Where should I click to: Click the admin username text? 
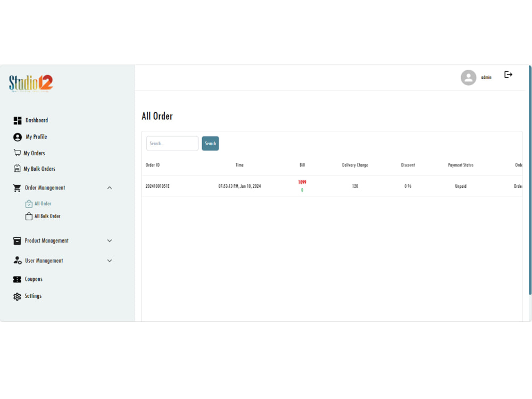pyautogui.click(x=486, y=77)
